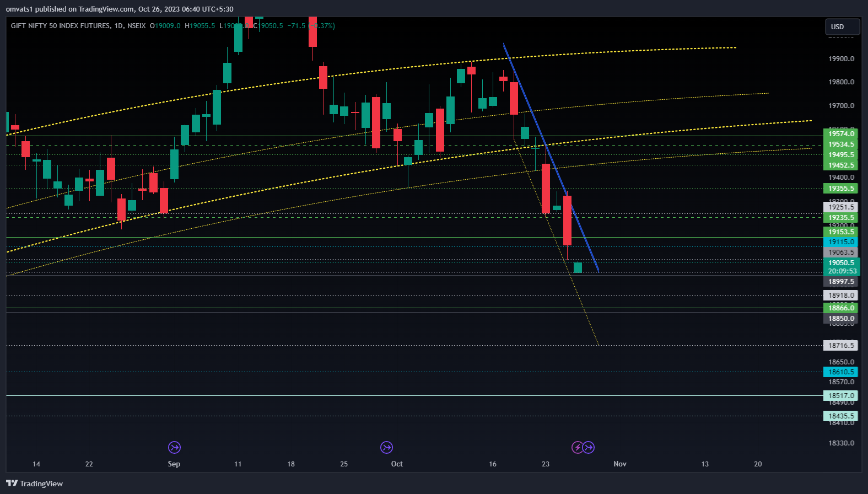Viewport: 868px width, 494px height.
Task: Click the 19900.0 price scale value
Action: 841,59
